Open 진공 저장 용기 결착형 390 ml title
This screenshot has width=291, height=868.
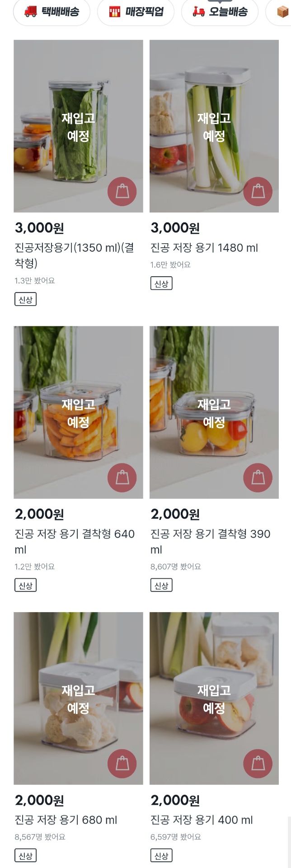click(x=210, y=542)
